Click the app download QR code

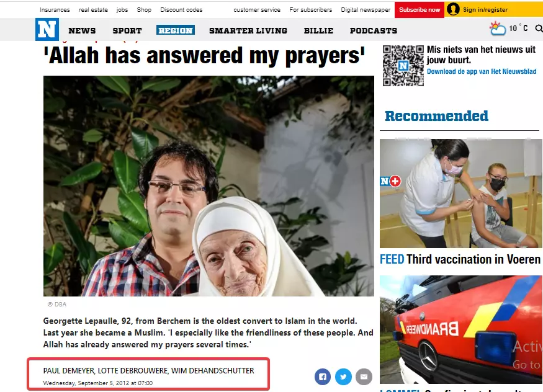click(x=403, y=65)
